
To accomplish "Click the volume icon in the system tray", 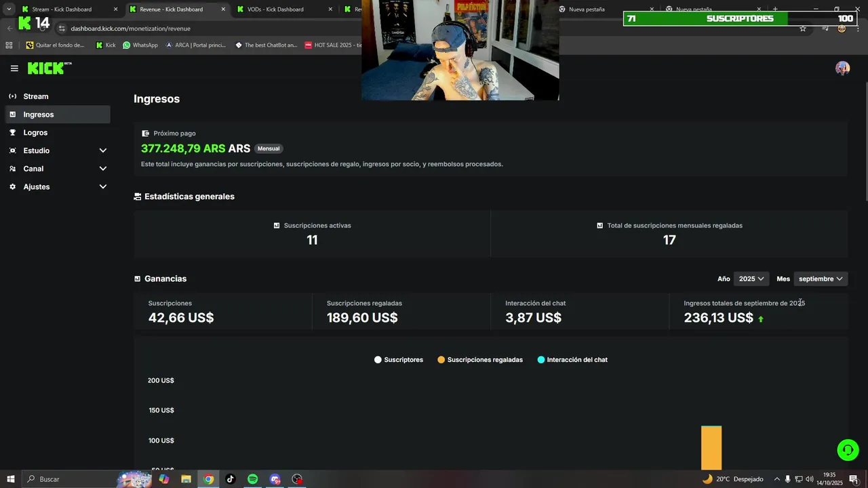I will click(x=810, y=479).
